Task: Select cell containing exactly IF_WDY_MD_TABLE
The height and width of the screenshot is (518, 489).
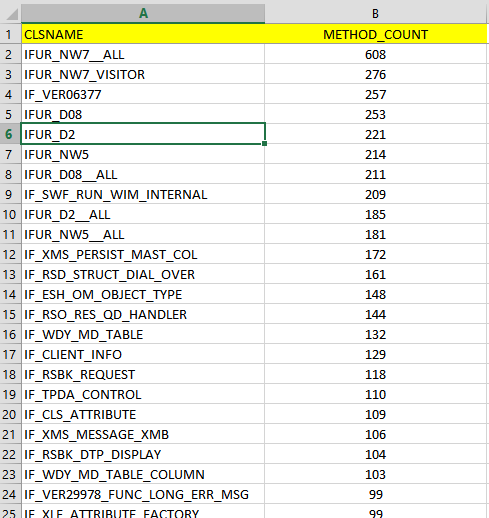Action: click(x=143, y=334)
